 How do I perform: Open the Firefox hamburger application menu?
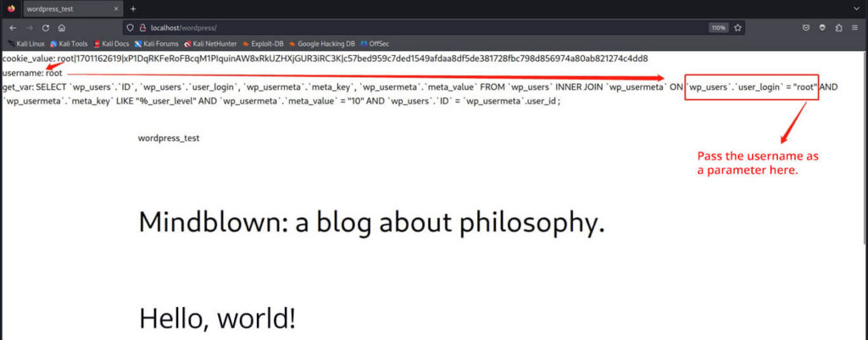pyautogui.click(x=856, y=27)
